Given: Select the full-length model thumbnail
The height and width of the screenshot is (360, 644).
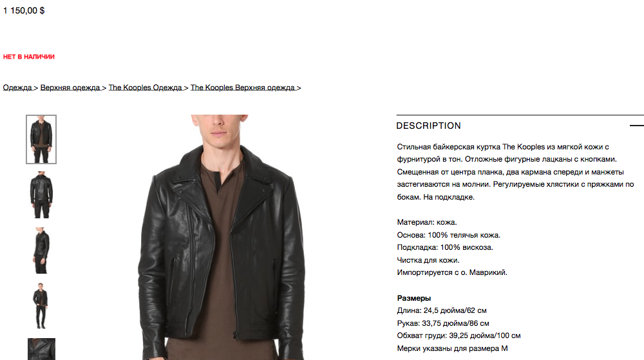Looking at the screenshot, I should [41, 306].
